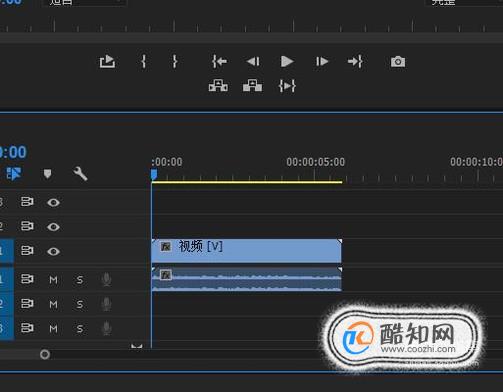The width and height of the screenshot is (503, 392).
Task: Toggle sync lock on video track 1
Action: (x=27, y=250)
